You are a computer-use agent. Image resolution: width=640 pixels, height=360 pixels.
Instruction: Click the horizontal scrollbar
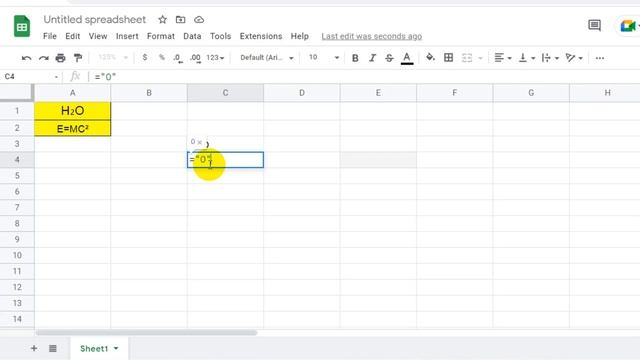tap(146, 333)
